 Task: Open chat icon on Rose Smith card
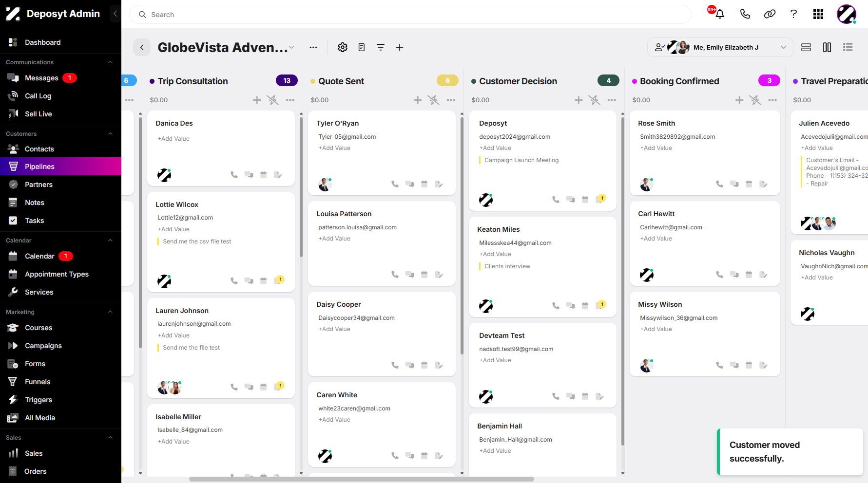pos(734,184)
